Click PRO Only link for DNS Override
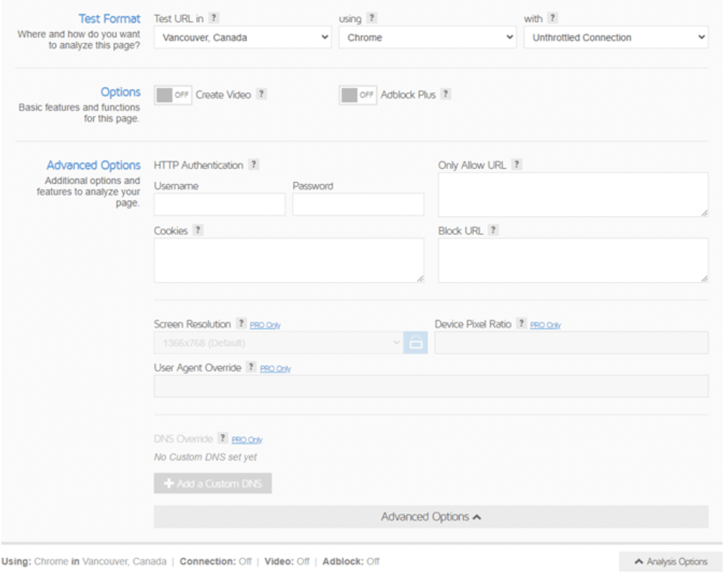 pyautogui.click(x=247, y=440)
